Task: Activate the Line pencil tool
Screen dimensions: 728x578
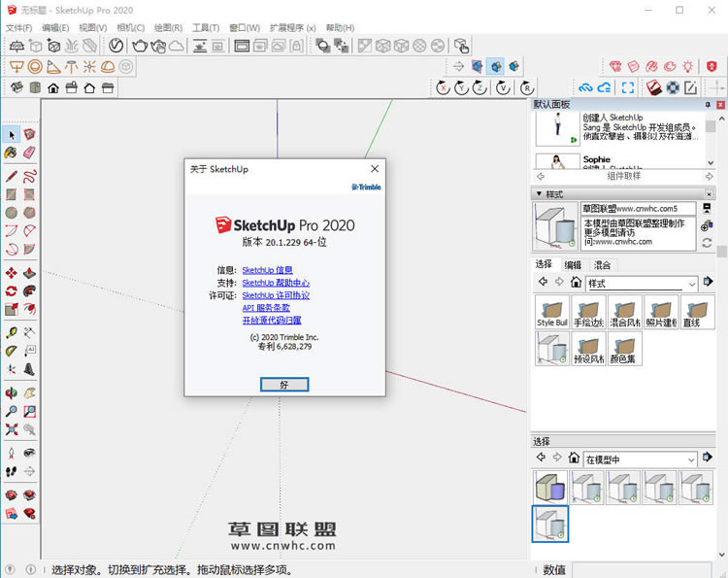Action: pos(12,176)
